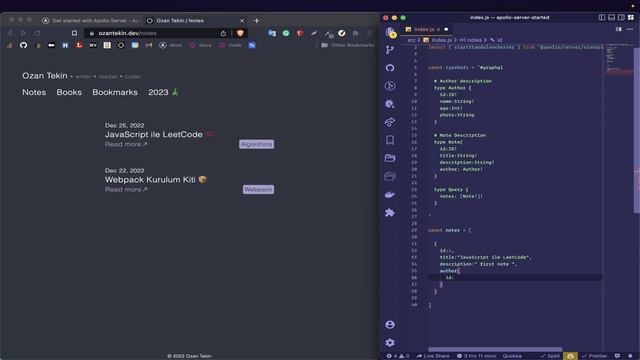The height and width of the screenshot is (360, 640).
Task: Open Source Control in the activity bar
Action: [x=390, y=50]
